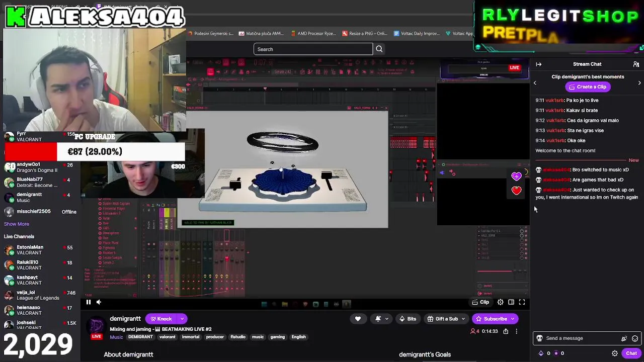The width and height of the screenshot is (644, 362).
Task: Subscribe to demigrantt
Action: [x=491, y=319]
